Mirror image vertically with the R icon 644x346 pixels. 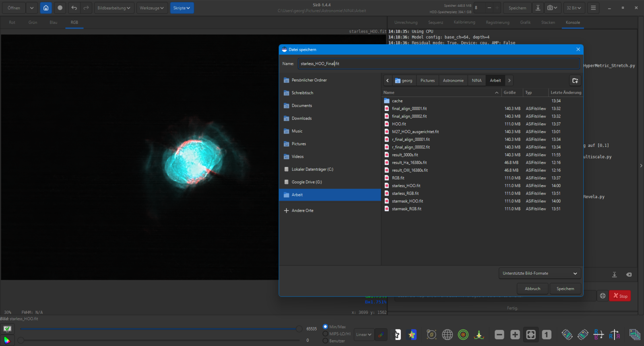(599, 334)
